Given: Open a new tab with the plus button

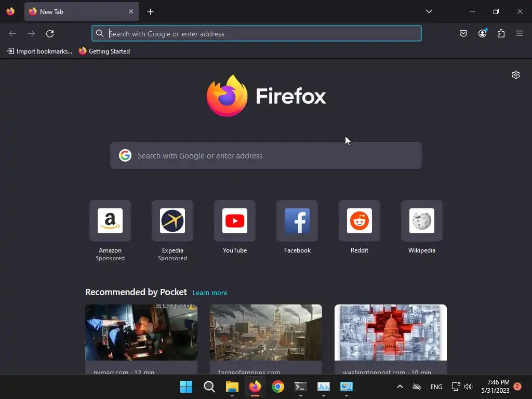Looking at the screenshot, I should click(x=150, y=12).
